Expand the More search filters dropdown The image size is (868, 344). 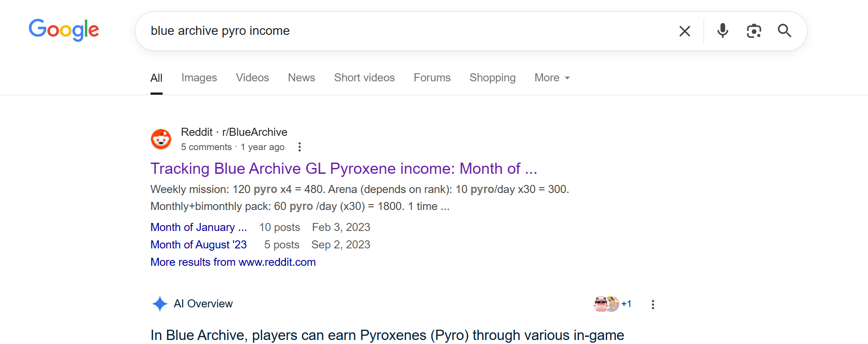(x=552, y=78)
